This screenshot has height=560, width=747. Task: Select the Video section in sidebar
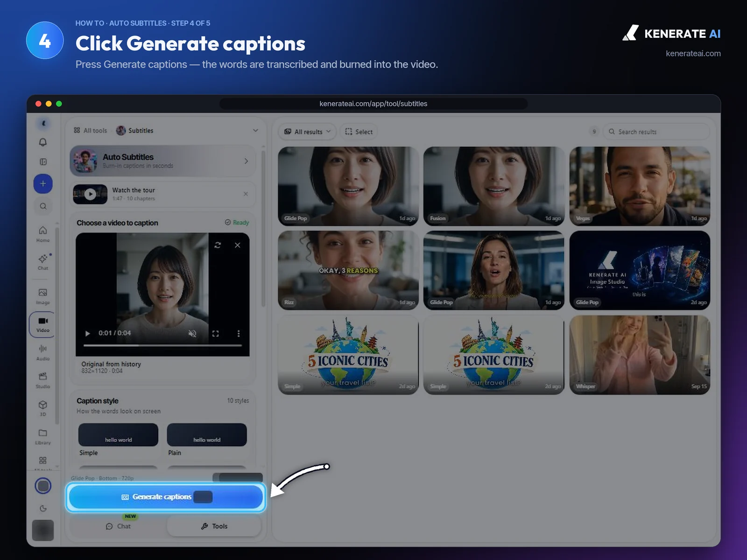tap(42, 324)
